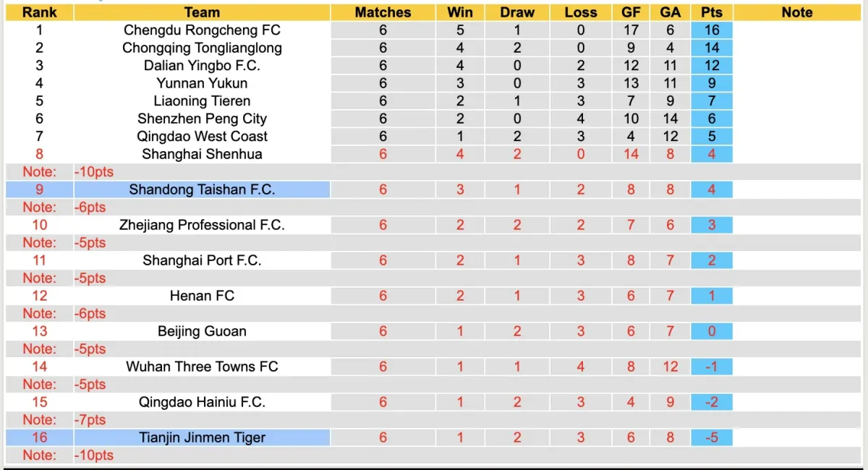Click the -6pts note under Shandong Taishan
Screen dimensions: 868x470
click(90, 208)
